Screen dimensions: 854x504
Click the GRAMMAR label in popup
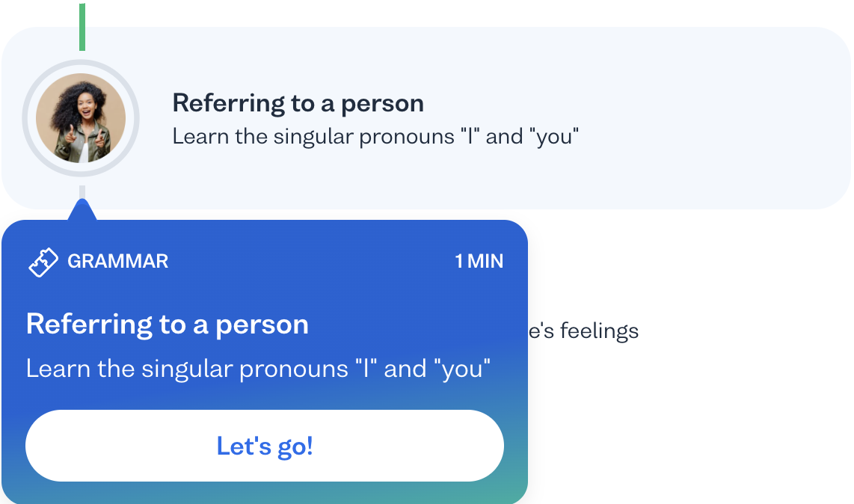[x=117, y=262]
